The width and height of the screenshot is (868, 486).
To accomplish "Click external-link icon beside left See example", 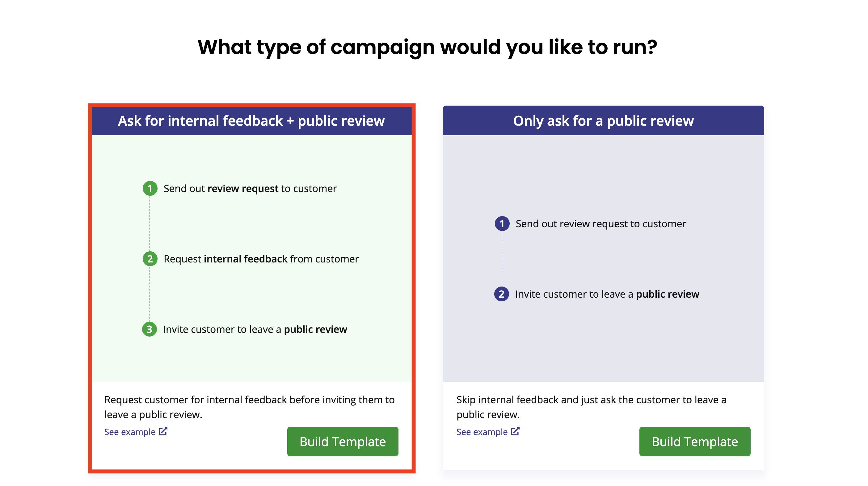I will [163, 431].
